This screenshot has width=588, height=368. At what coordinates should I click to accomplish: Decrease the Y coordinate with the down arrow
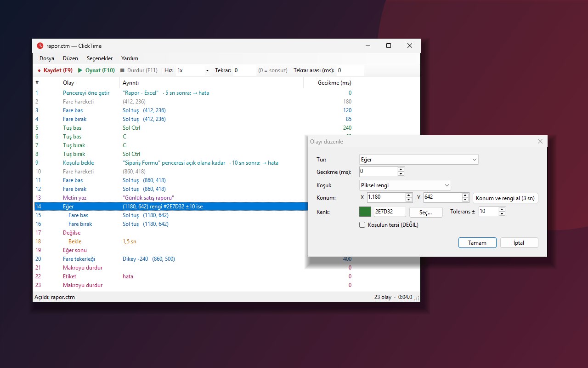[465, 200]
